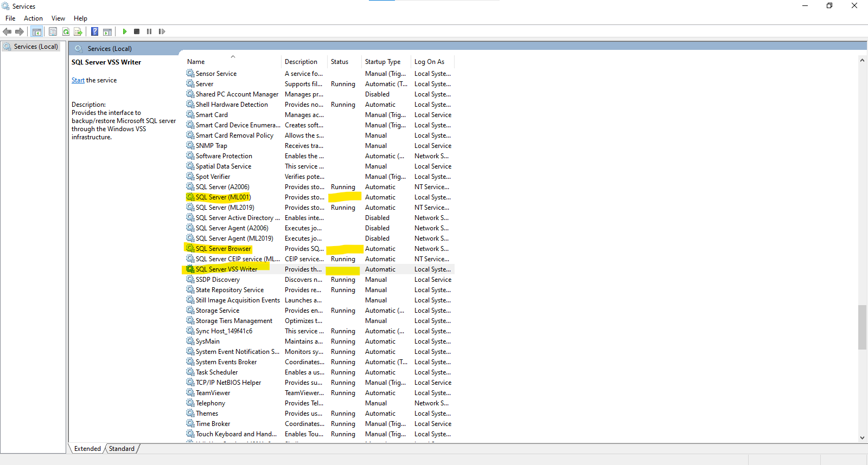Viewport: 868px width, 465px height.
Task: Sort by the Startup Type column header
Action: coord(386,62)
